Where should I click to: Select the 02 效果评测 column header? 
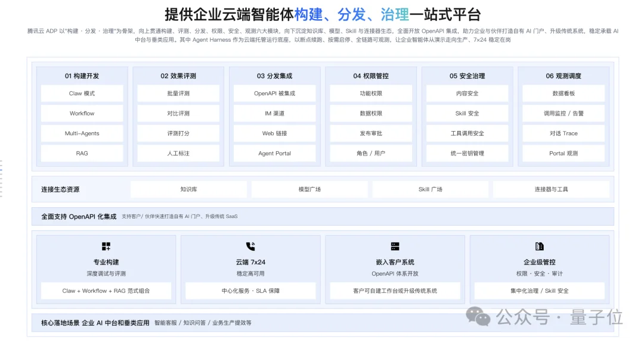click(178, 76)
